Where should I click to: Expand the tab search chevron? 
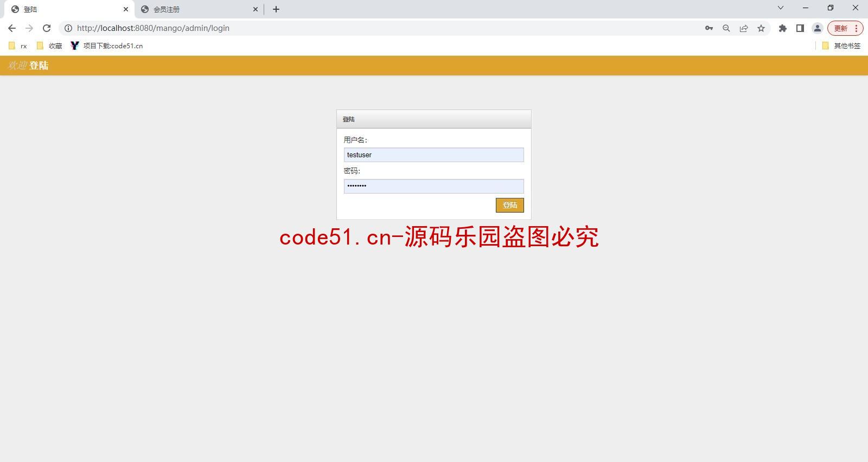point(781,8)
